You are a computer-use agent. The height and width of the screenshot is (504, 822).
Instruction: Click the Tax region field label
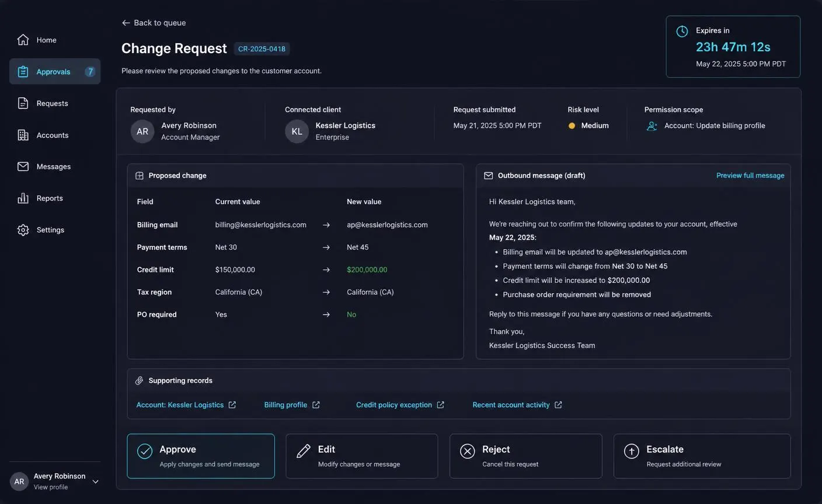(x=154, y=292)
